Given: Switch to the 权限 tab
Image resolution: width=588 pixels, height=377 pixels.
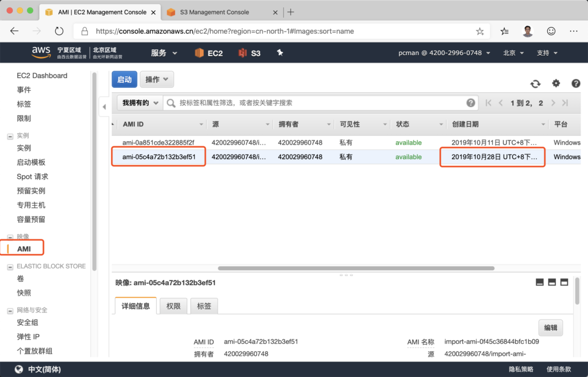Looking at the screenshot, I should [173, 306].
